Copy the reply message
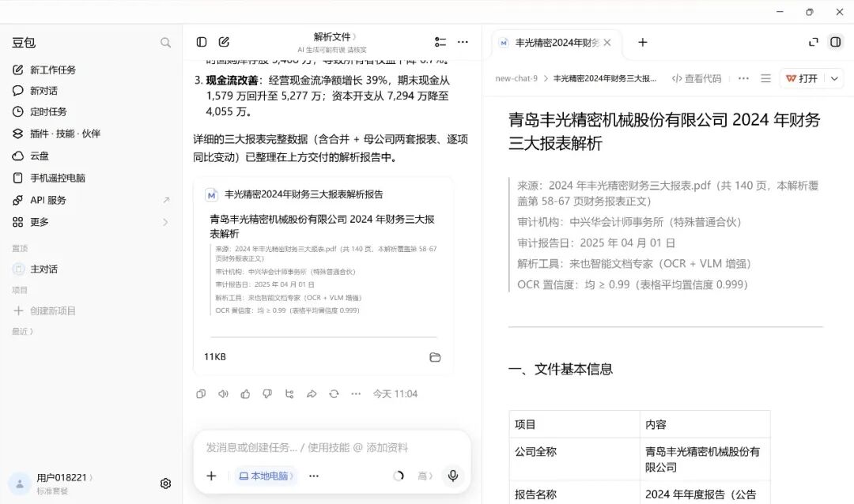This screenshot has width=854, height=504. (201, 393)
